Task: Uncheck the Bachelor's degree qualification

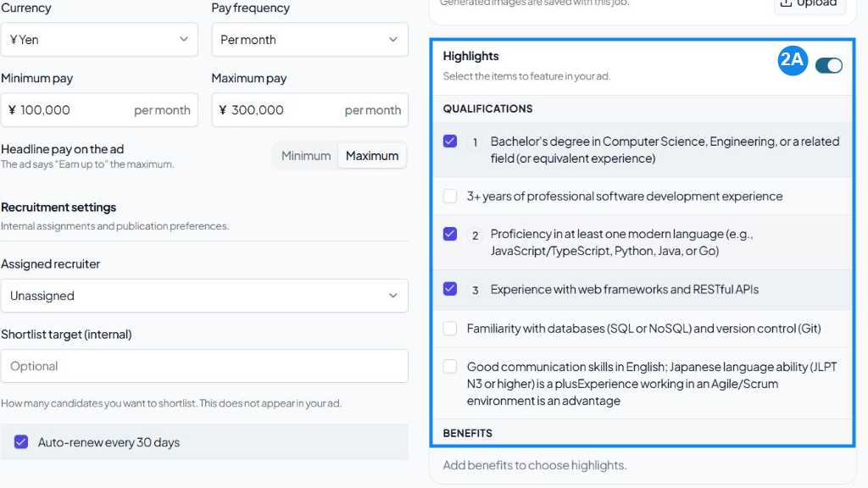Action: tap(450, 141)
